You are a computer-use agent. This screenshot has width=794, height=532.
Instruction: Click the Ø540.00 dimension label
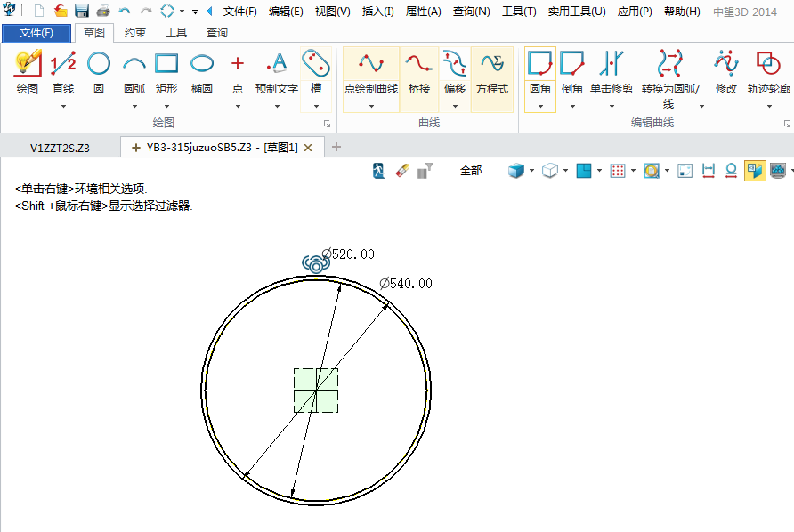coord(406,283)
